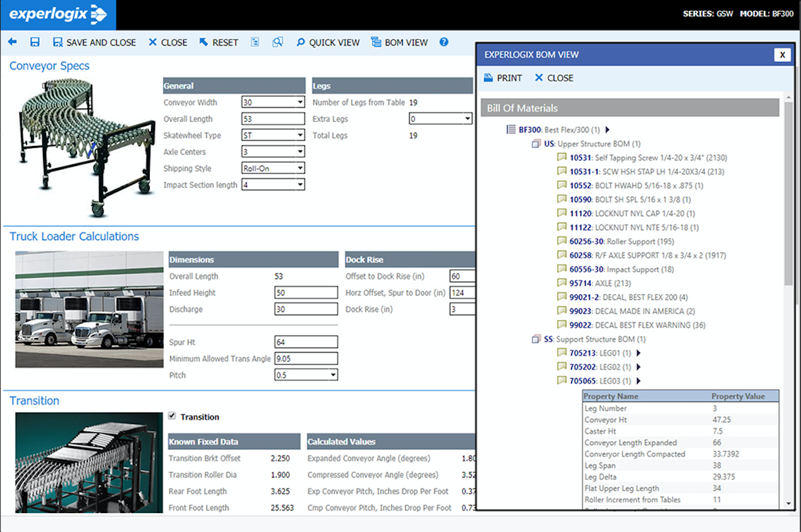Click the Infeed Height input field
The image size is (801, 532).
pos(306,292)
